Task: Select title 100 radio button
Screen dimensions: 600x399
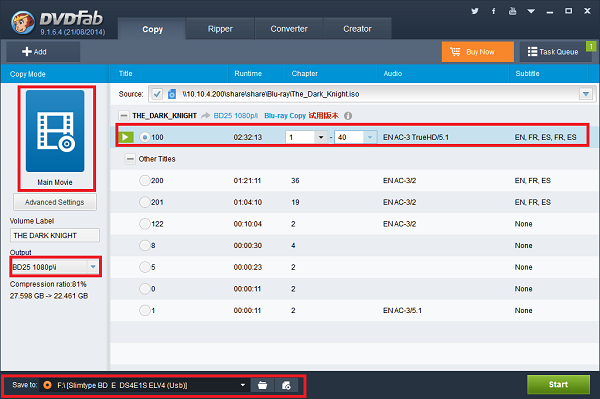Action: (145, 137)
